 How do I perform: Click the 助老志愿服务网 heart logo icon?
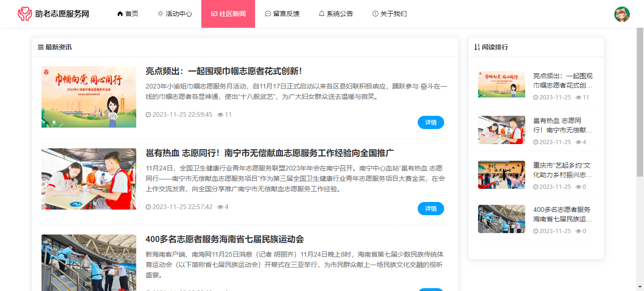coord(25,14)
